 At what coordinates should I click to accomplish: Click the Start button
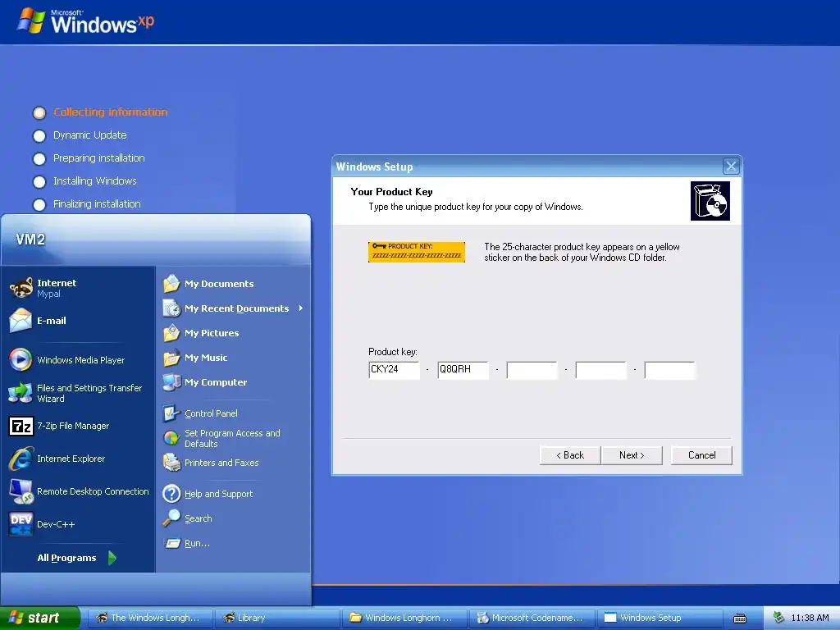click(x=39, y=618)
